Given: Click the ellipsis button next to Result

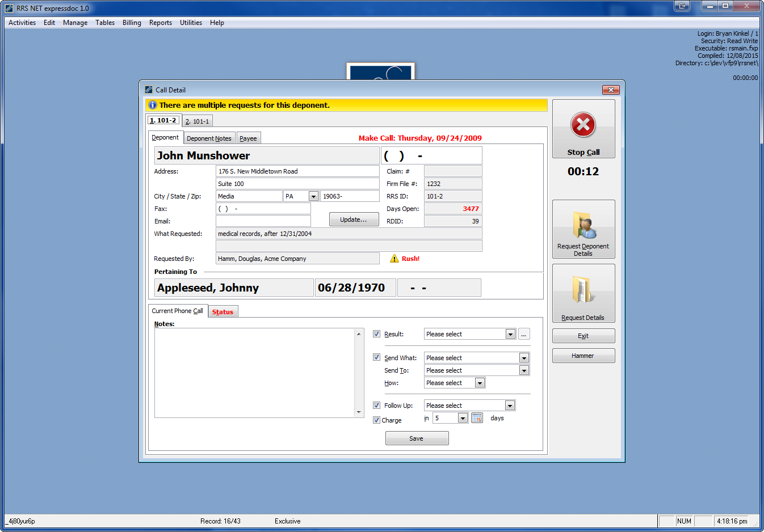Looking at the screenshot, I should (524, 334).
